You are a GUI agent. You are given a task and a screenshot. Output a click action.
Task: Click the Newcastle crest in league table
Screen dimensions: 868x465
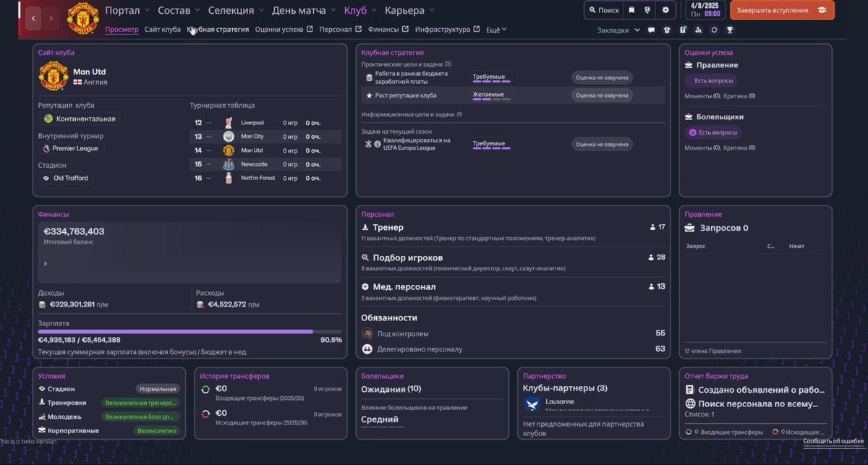click(229, 164)
